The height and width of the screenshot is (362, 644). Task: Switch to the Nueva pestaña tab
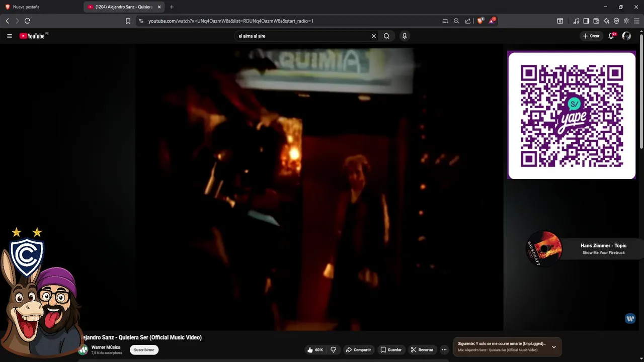point(40,7)
